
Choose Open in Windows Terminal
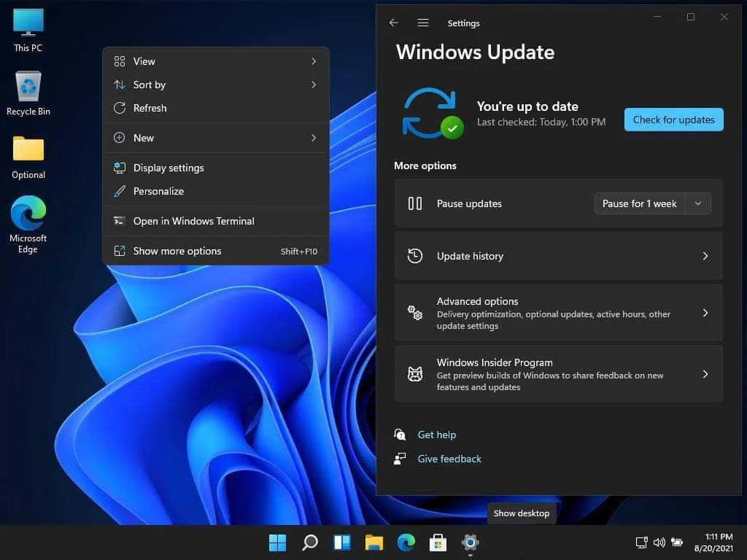(216, 222)
